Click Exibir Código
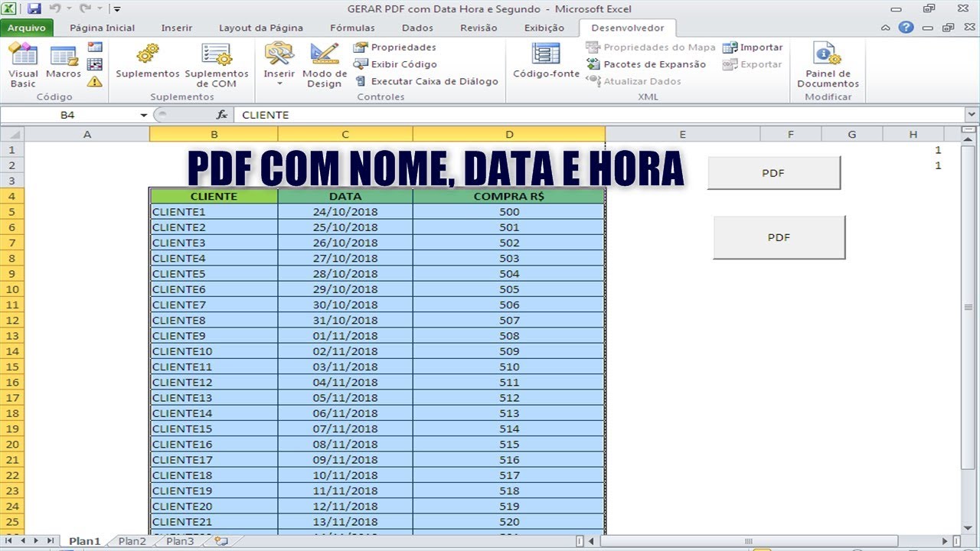Viewport: 980px width, 551px height. (395, 64)
